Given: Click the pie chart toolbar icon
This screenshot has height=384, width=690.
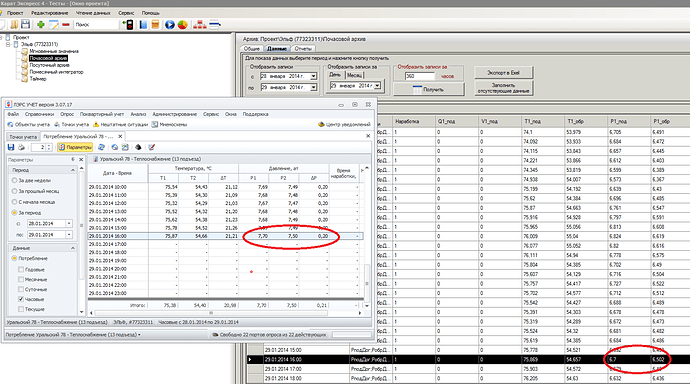Looking at the screenshot, I should pos(183,25).
